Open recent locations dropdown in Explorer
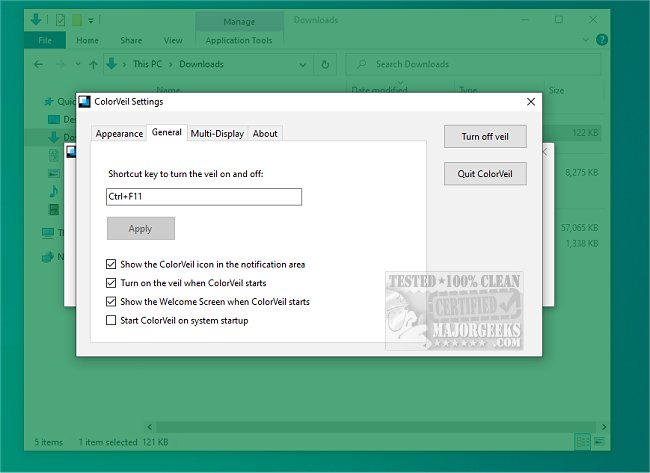Screen dimensions: 650x473 click(78, 64)
